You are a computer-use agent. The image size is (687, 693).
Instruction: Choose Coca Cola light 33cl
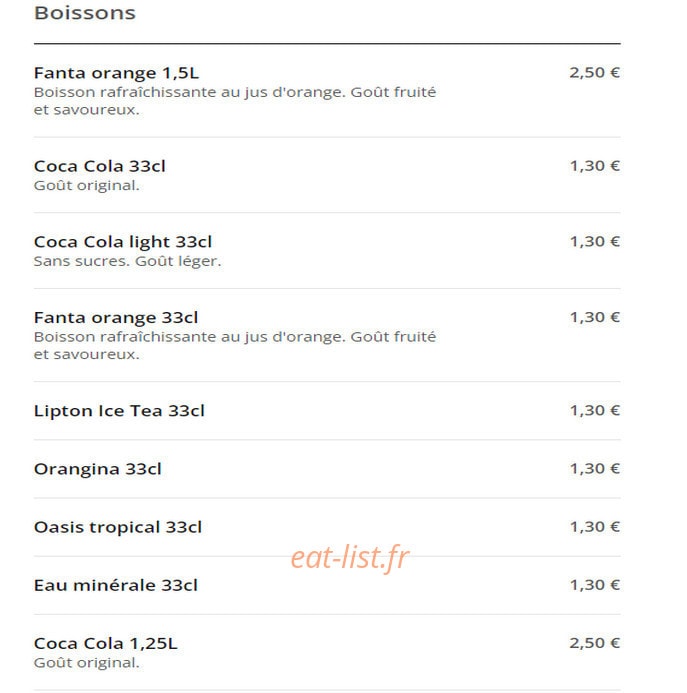click(x=123, y=242)
